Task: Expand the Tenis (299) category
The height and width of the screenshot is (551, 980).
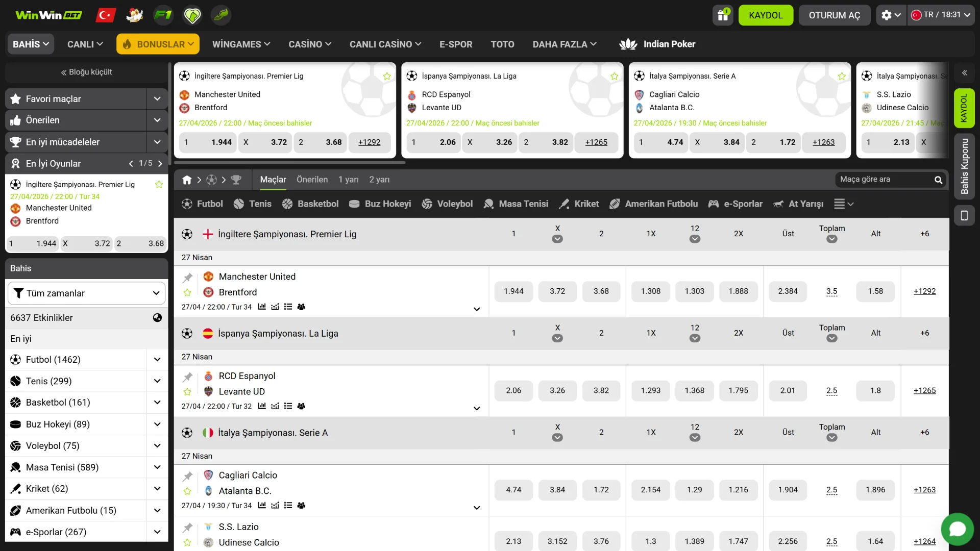Action: [x=157, y=381]
